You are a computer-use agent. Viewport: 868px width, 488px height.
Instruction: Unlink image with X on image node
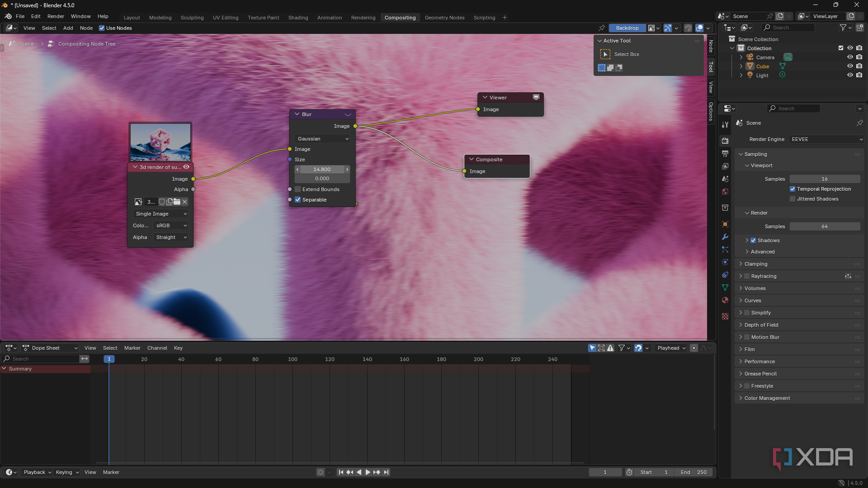pyautogui.click(x=184, y=202)
